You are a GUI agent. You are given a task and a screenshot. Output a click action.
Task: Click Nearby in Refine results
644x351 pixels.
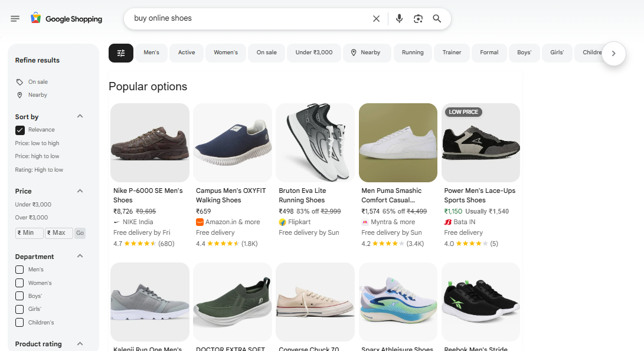pyautogui.click(x=37, y=95)
